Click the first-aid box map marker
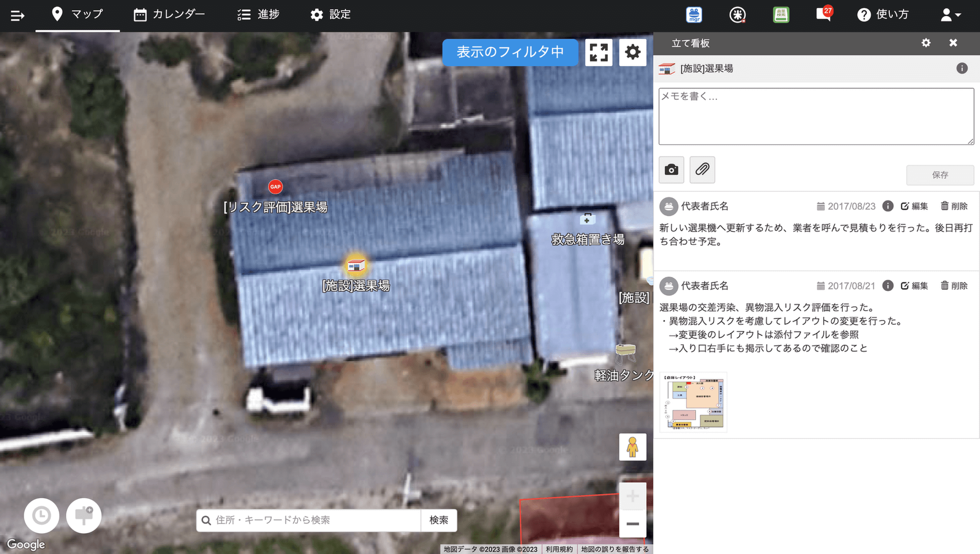980x554 pixels. point(587,219)
